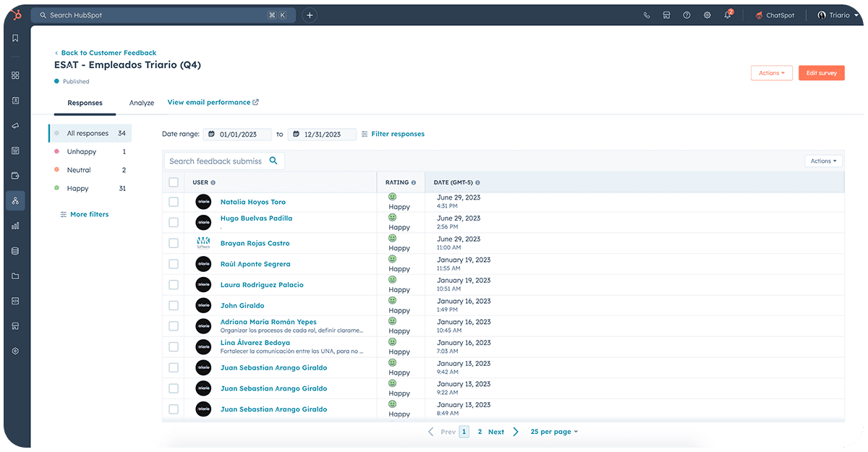Click Brayan Rojas Castro's company avatar
The width and height of the screenshot is (868, 452).
click(x=203, y=243)
